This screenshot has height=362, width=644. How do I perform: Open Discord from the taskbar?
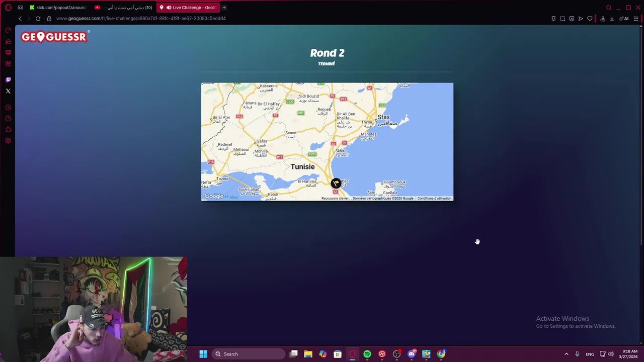(412, 354)
